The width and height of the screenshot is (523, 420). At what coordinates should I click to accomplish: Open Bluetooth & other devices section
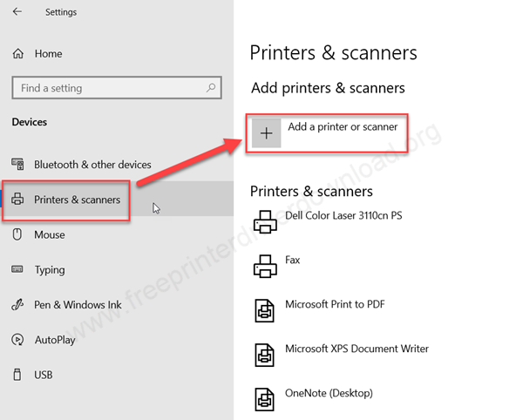click(x=92, y=165)
